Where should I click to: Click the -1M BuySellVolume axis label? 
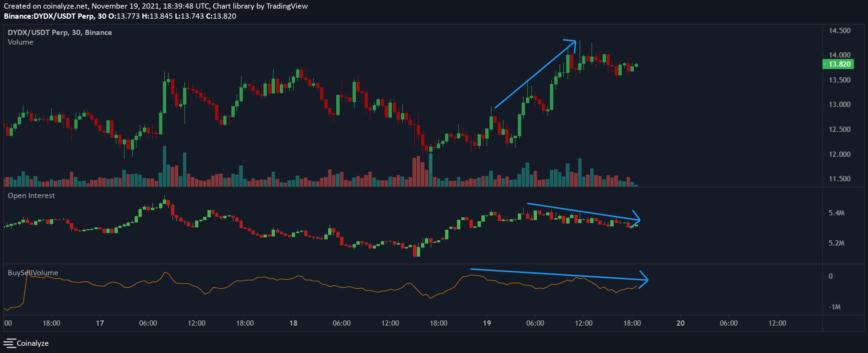click(835, 307)
